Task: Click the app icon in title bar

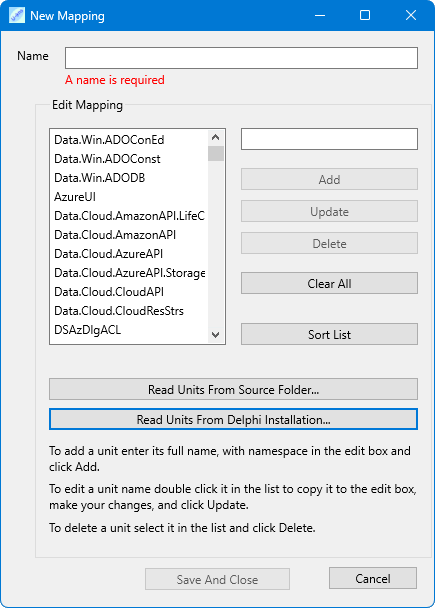Action: pyautogui.click(x=17, y=16)
